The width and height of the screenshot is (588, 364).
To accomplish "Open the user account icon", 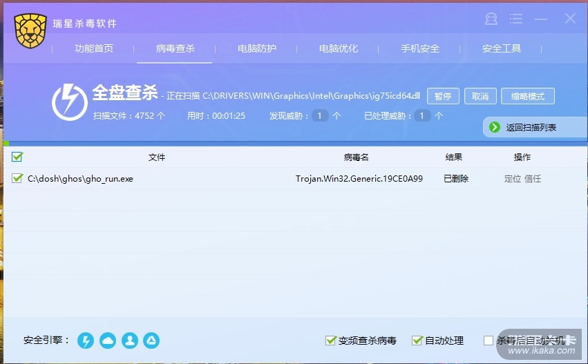I will click(491, 19).
